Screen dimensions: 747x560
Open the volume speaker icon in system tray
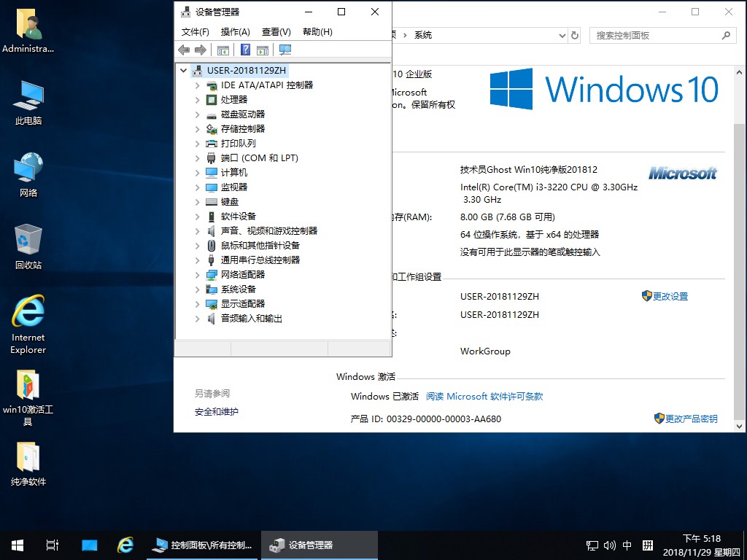coord(610,545)
